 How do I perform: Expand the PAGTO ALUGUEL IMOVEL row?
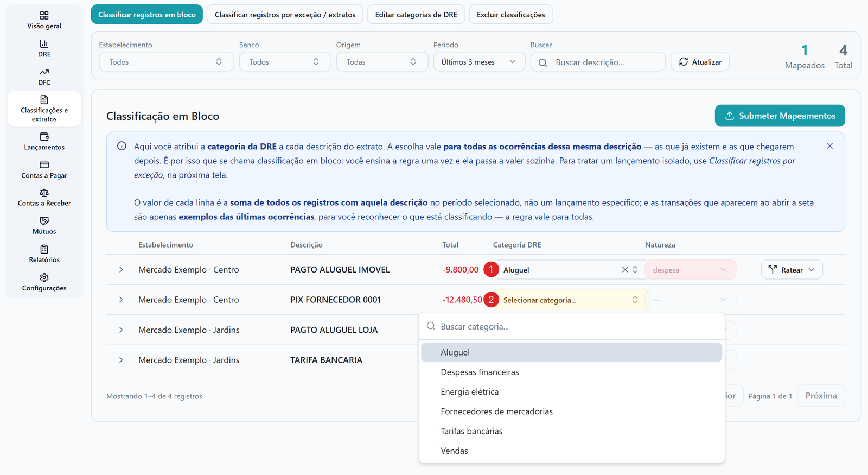(x=121, y=270)
